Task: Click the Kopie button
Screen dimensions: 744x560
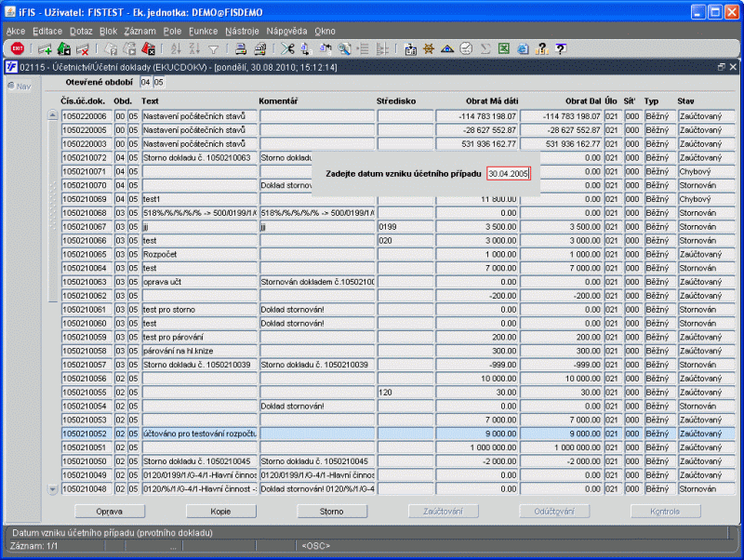Action: (220, 511)
